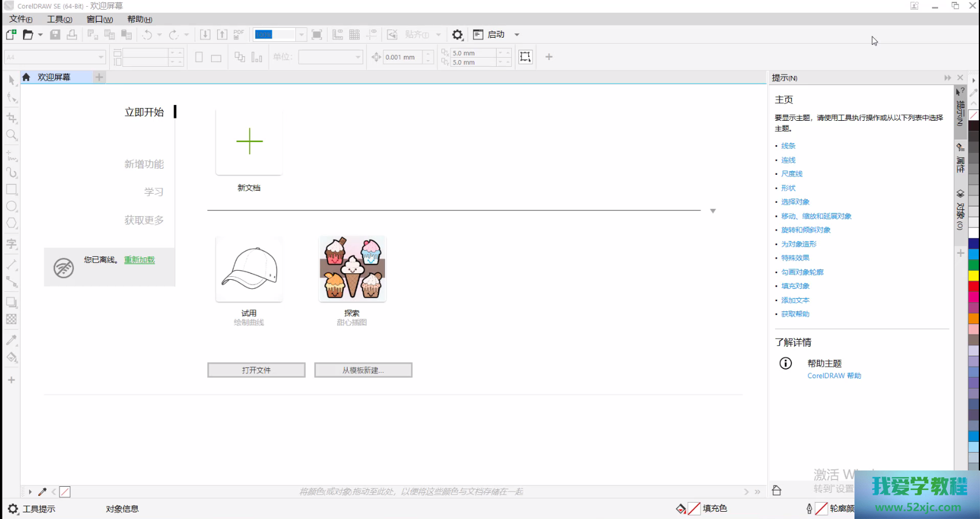Select the Ellipse tool in toolbox
Viewport: 980px width, 519px height.
(12, 206)
